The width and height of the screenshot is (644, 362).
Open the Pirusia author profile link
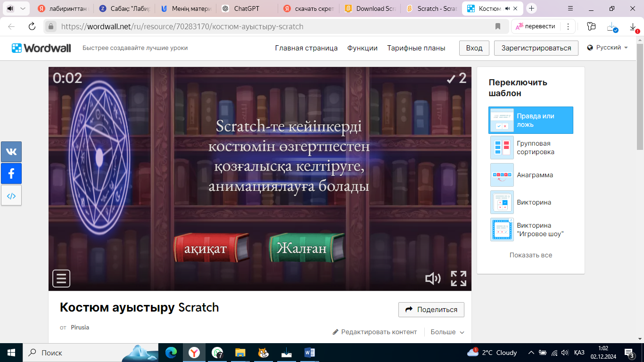point(80,327)
